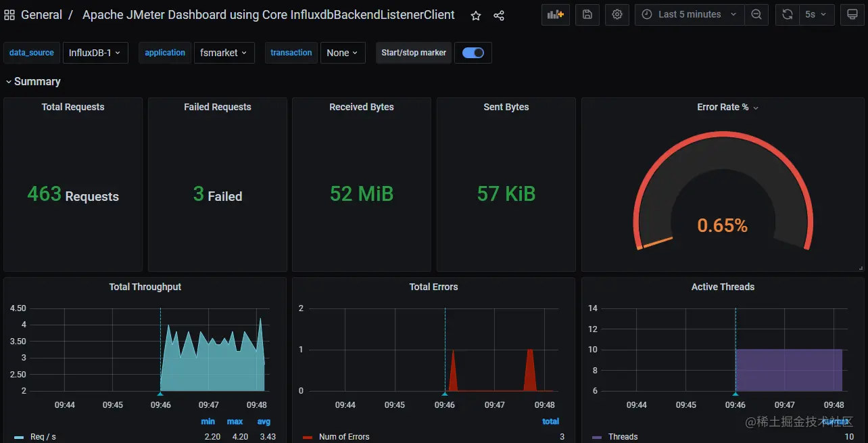Click the Failed Requests panel title

218,107
